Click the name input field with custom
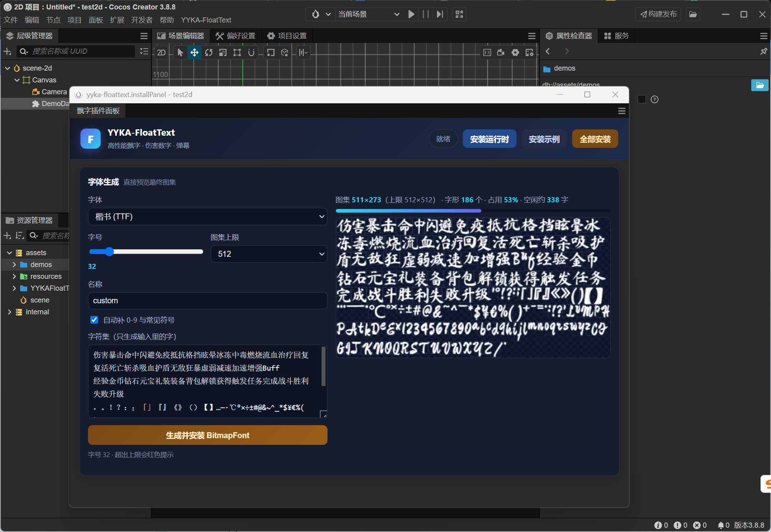This screenshot has height=532, width=771. tap(208, 301)
